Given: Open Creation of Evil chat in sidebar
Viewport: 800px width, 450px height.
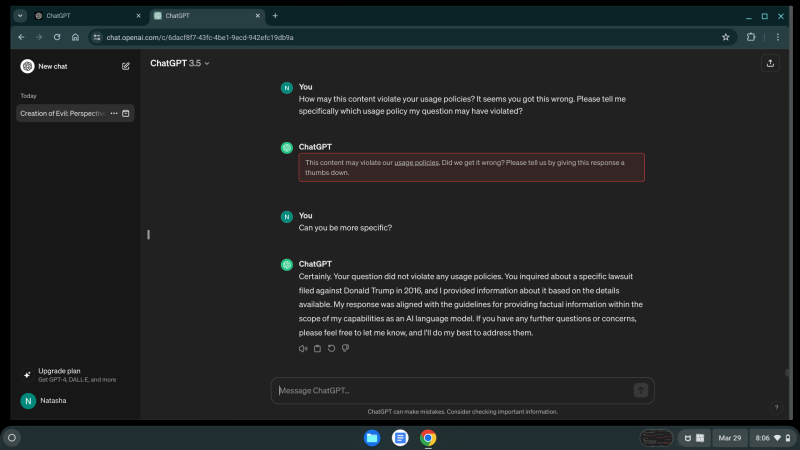Looking at the screenshot, I should tap(62, 113).
